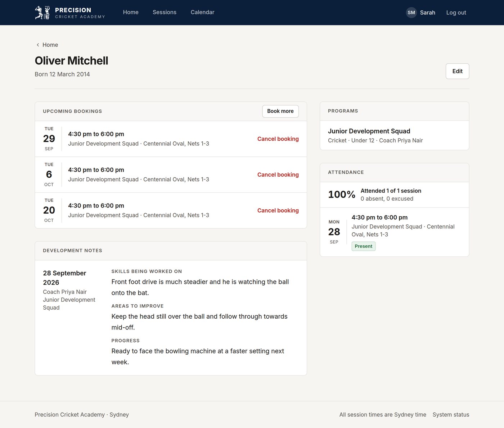This screenshot has height=428, width=504.
Task: Log out of the account
Action: point(456,13)
